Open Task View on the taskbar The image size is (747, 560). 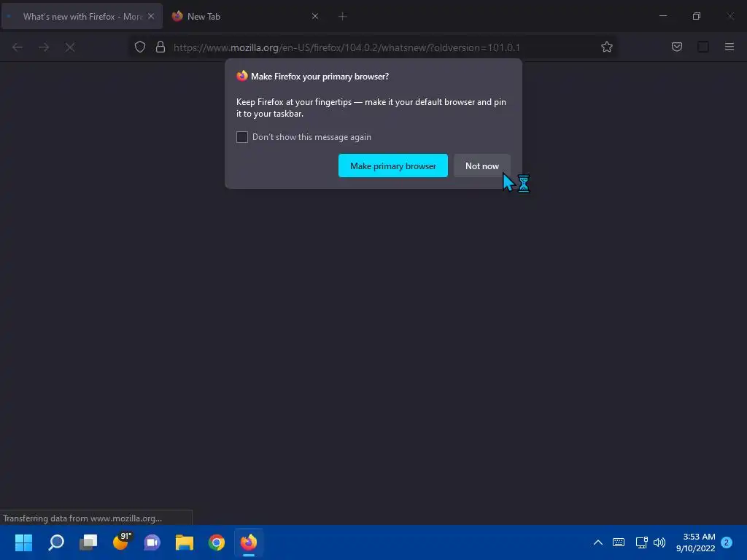coord(88,542)
